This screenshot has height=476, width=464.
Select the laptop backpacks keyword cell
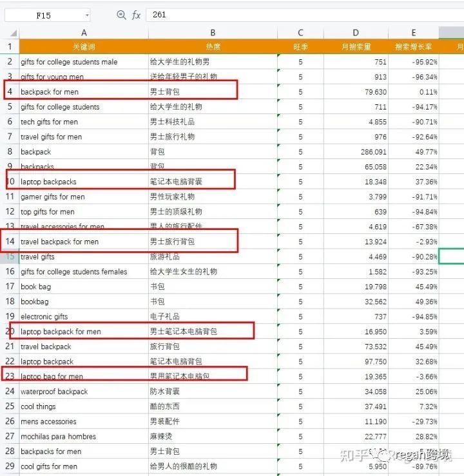84,182
